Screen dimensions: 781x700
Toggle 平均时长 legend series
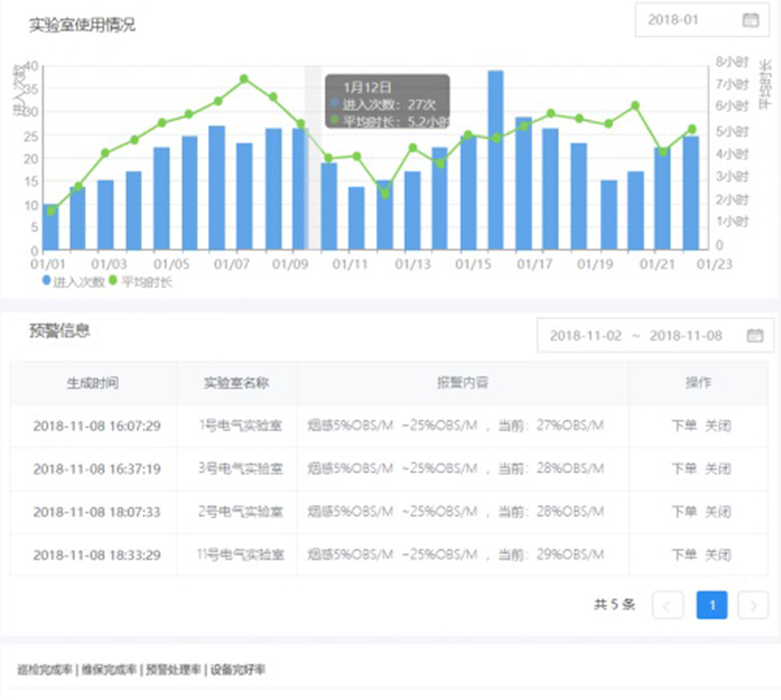tap(141, 281)
